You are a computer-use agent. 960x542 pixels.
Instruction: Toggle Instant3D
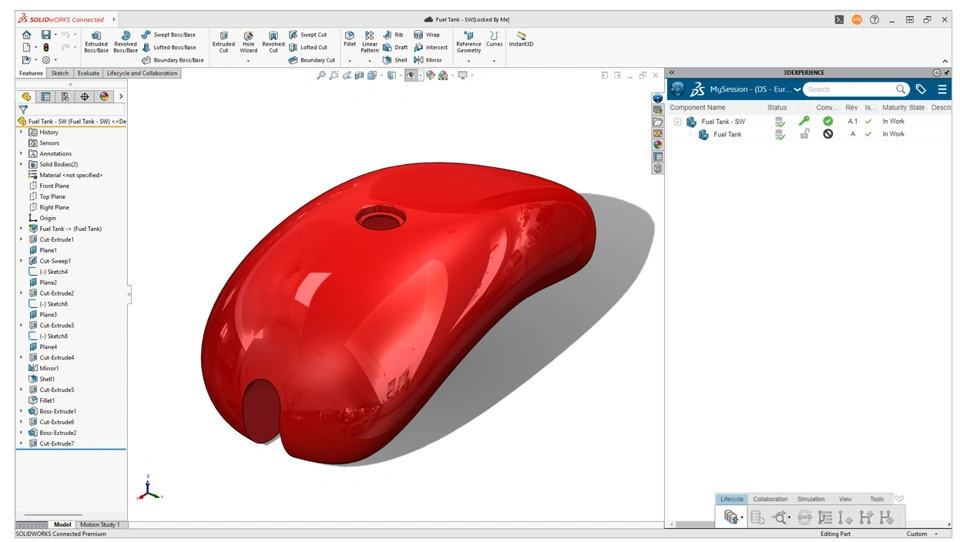click(x=521, y=39)
